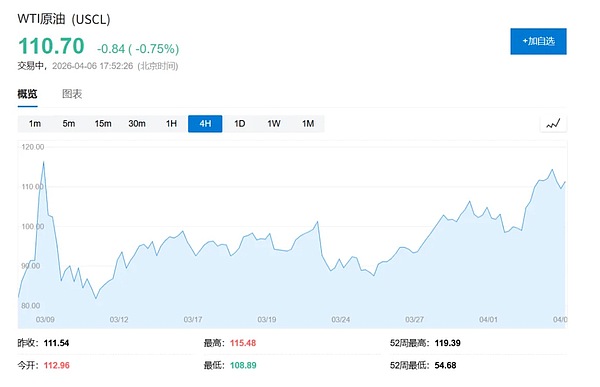Click the 03/09 date axis label
This screenshot has width=600, height=387.
click(x=45, y=319)
